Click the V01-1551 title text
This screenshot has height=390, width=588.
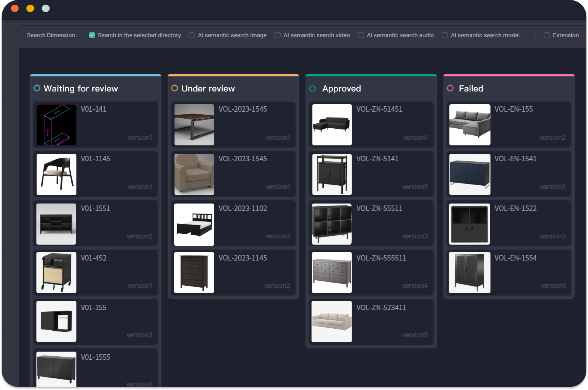pos(95,209)
